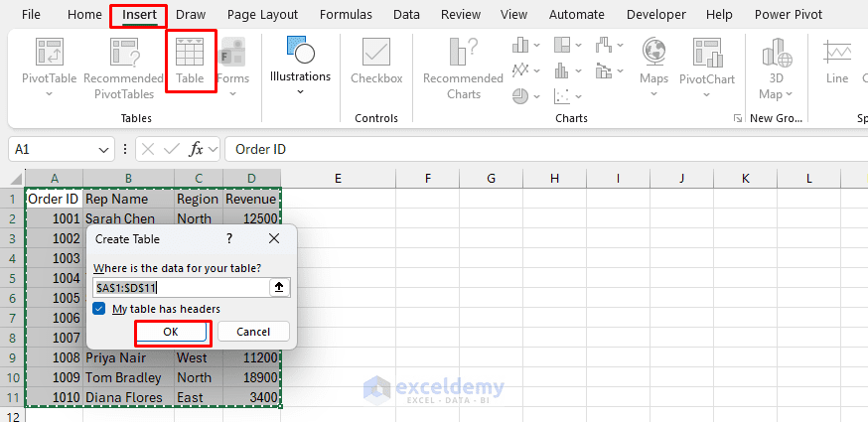This screenshot has width=868, height=422.
Task: Click Cancel in Create Table dialog
Action: (x=253, y=332)
